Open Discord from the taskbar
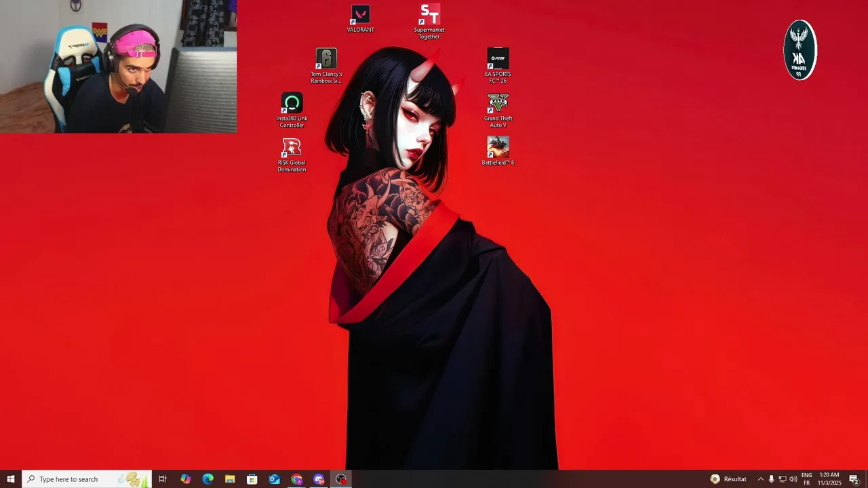This screenshot has height=488, width=868. (x=319, y=479)
